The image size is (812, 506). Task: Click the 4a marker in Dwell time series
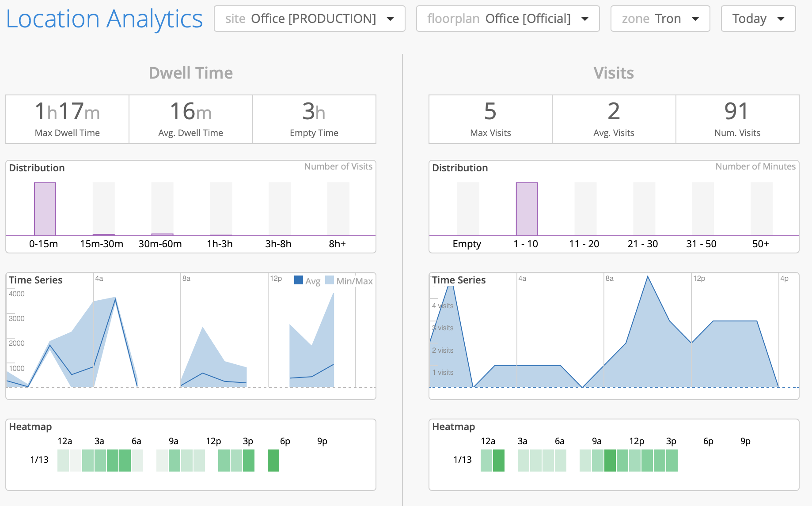[99, 279]
